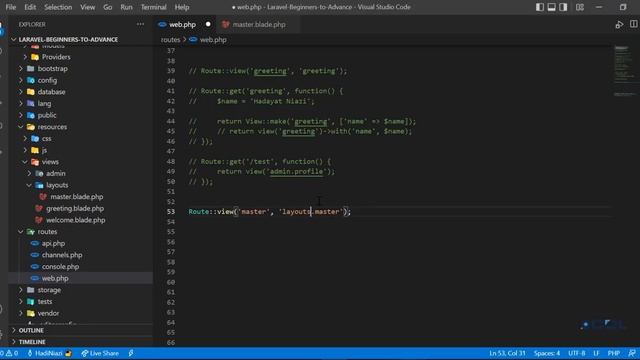
Task: Open the Edit menu
Action: click(30, 7)
